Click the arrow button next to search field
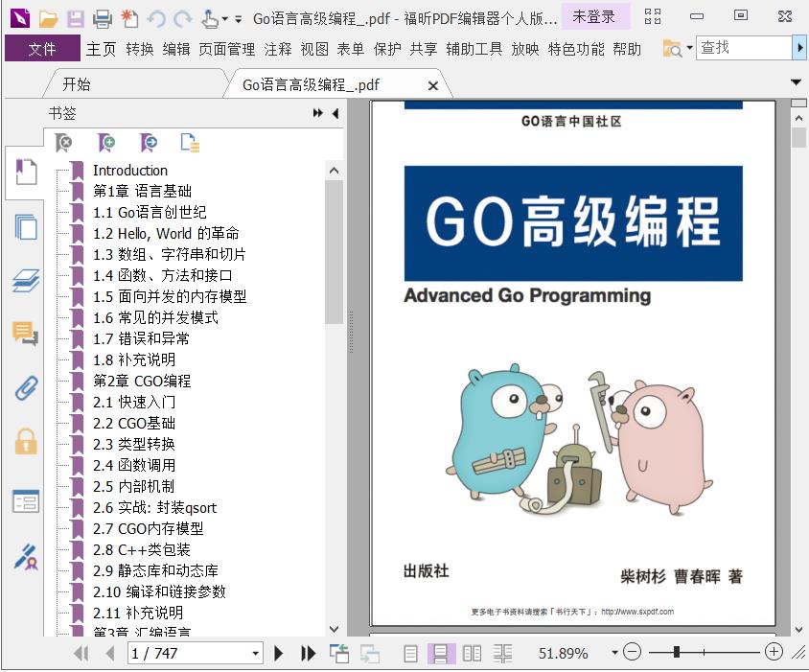 tap(798, 48)
